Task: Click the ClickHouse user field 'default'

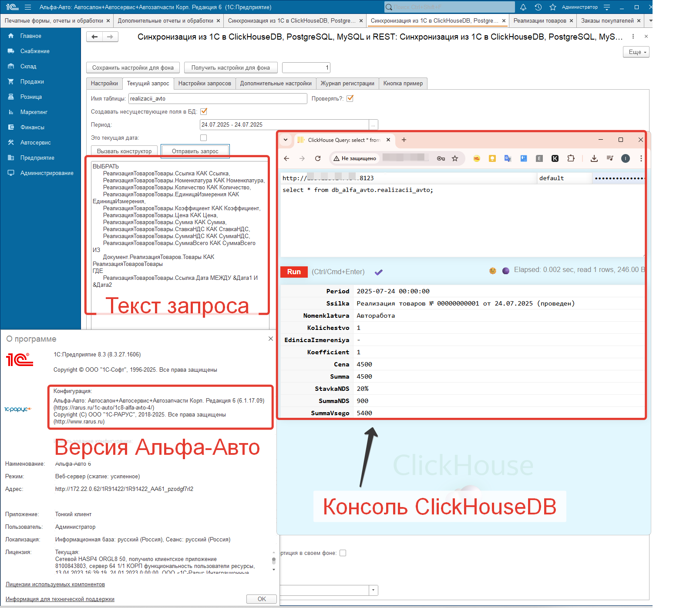Action: coord(565,178)
